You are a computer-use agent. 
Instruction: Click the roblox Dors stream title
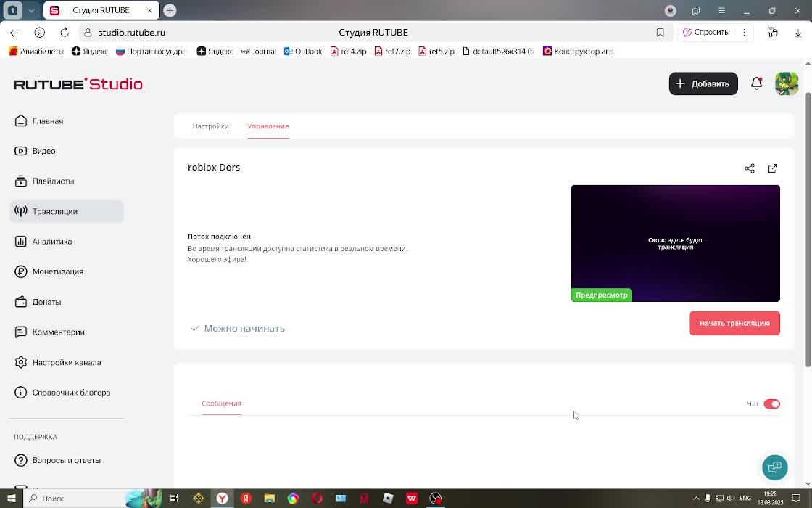[214, 168]
